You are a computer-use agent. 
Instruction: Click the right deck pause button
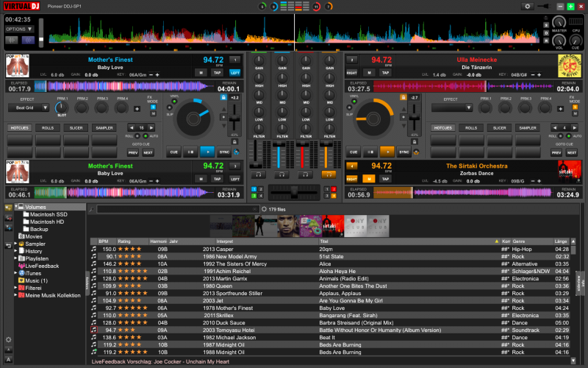(371, 152)
